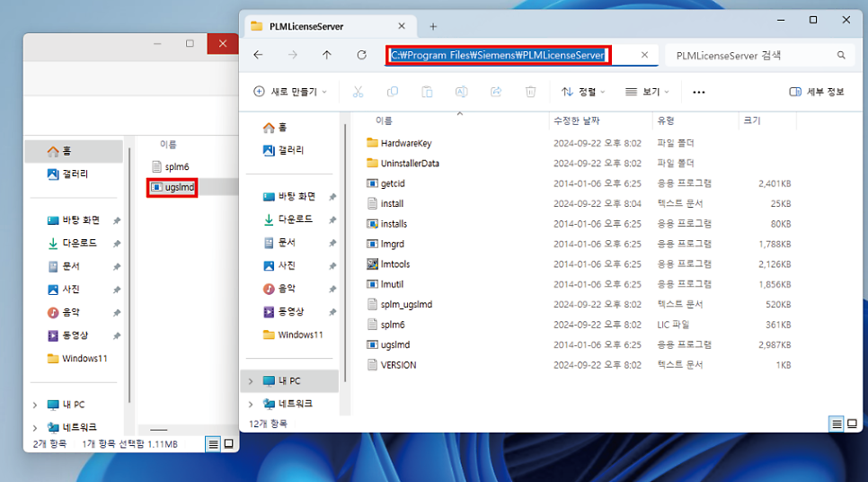Open the 보기 view dropdown
This screenshot has width=868, height=482.
click(647, 92)
